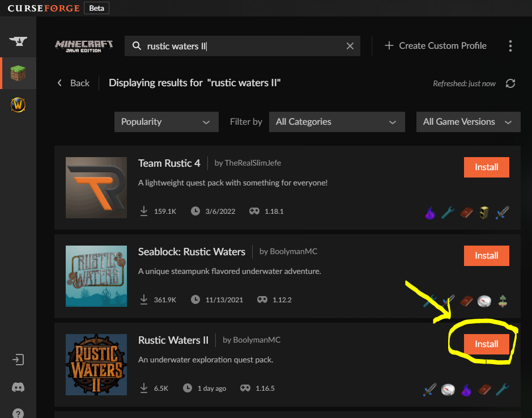The height and width of the screenshot is (418, 532).
Task: Open the Rustic Waters II title
Action: click(x=173, y=340)
